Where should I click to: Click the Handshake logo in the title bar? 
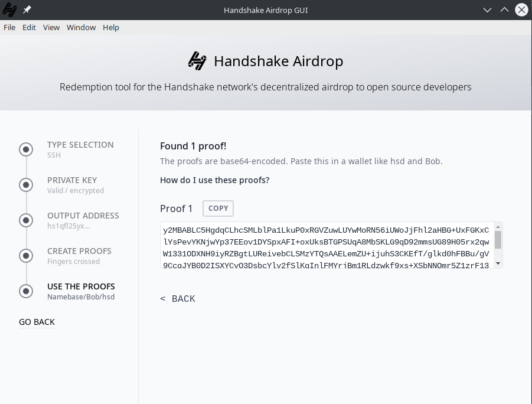coord(9,10)
